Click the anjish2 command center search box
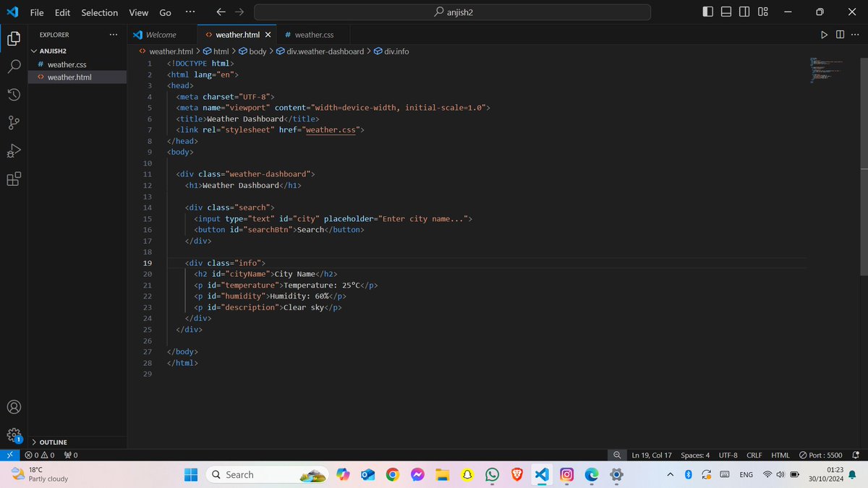 [x=452, y=12]
